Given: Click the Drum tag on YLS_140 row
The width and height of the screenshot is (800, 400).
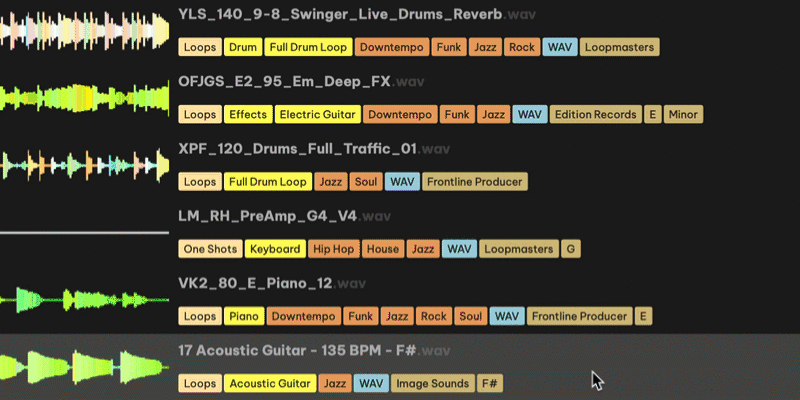Looking at the screenshot, I should 243,47.
